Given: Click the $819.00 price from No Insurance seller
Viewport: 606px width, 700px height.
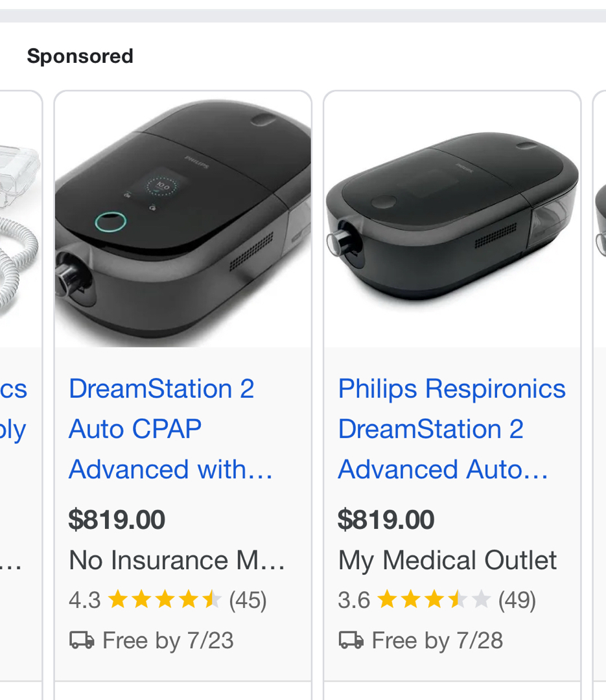Looking at the screenshot, I should point(117,520).
